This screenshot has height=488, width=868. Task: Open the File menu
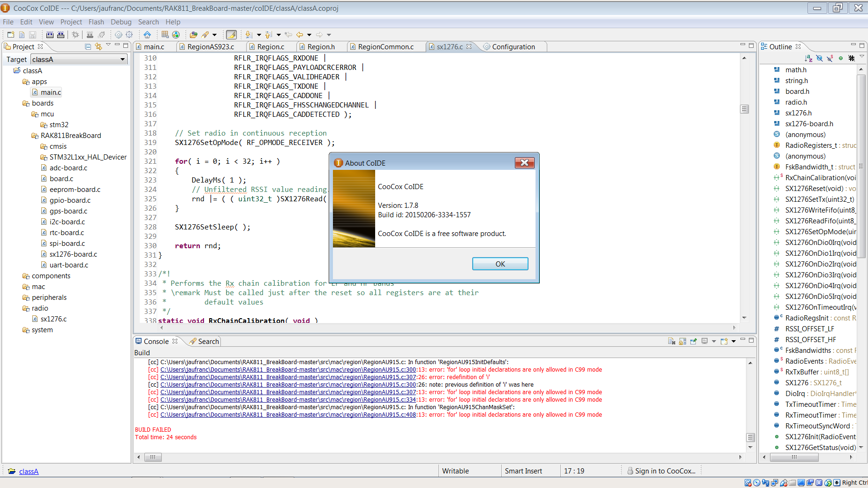pyautogui.click(x=8, y=22)
